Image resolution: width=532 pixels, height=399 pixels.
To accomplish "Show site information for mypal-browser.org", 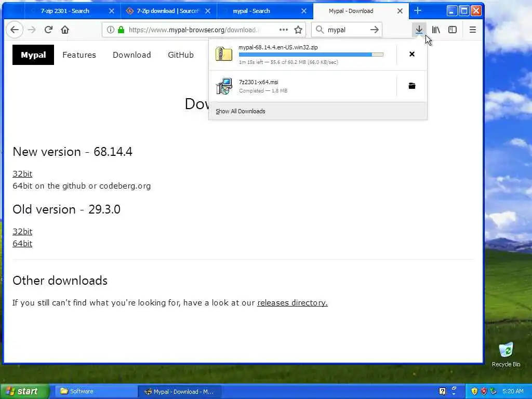I will coord(111,30).
